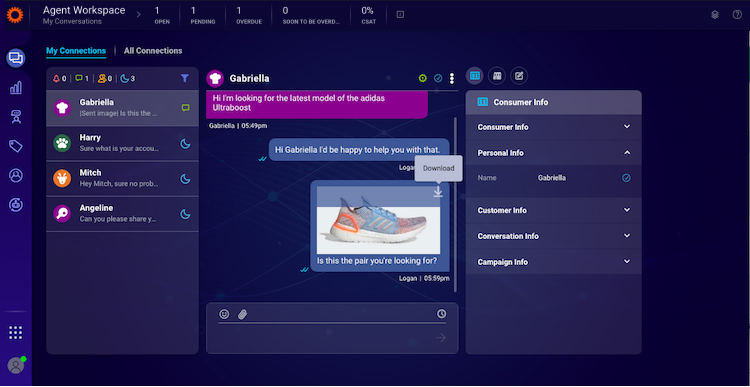
Task: Toggle the checkmark beside Gabriella's name field
Action: coord(627,178)
